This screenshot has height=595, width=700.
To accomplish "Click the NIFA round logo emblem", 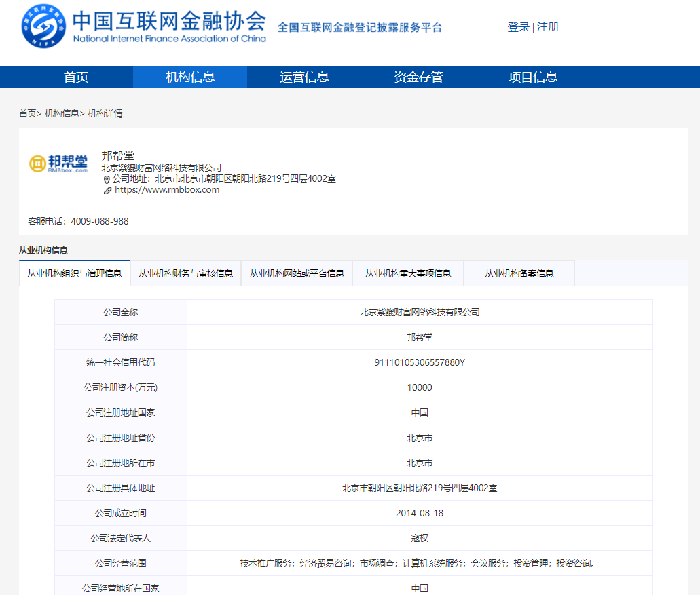I will (43, 26).
